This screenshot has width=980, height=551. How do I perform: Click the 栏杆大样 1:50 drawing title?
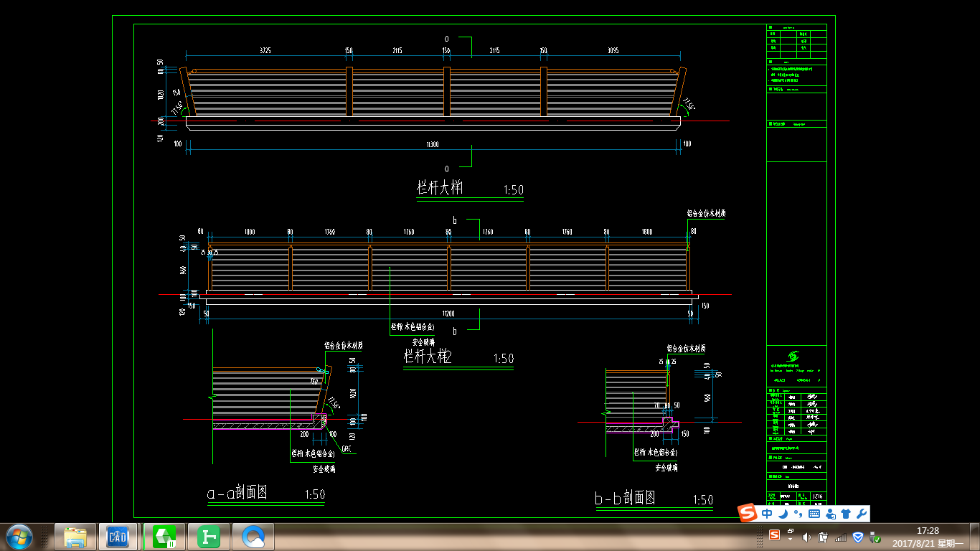tap(470, 189)
